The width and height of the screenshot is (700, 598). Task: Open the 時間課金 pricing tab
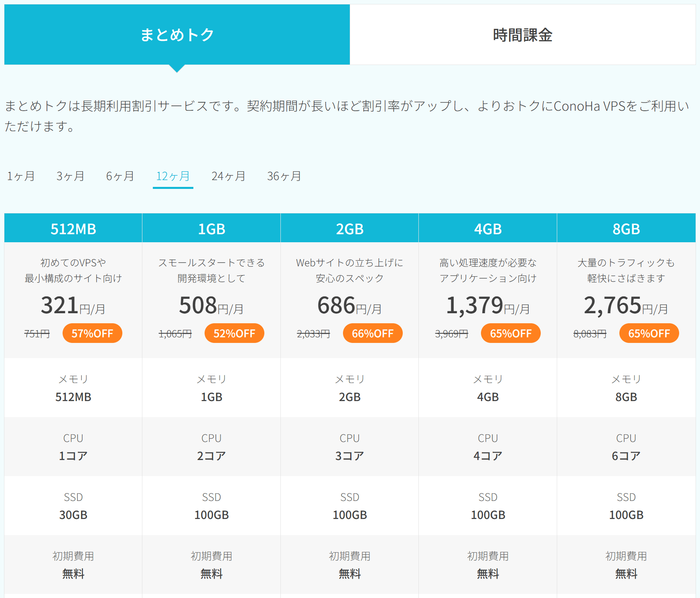coord(522,35)
